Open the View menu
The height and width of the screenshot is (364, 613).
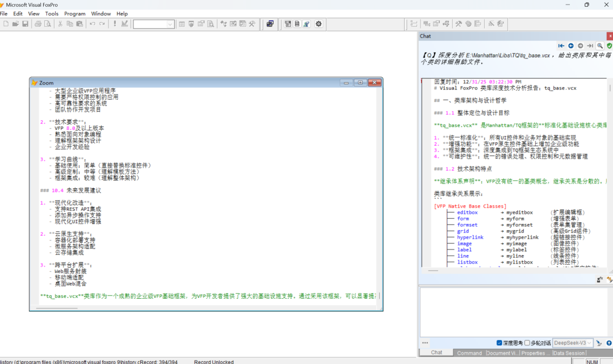[x=33, y=14]
